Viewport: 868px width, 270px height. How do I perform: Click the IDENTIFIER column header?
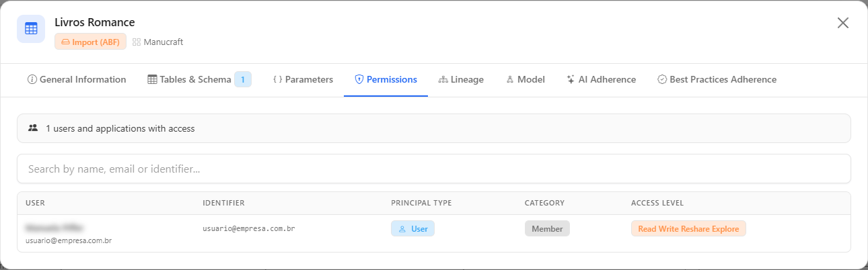click(223, 203)
